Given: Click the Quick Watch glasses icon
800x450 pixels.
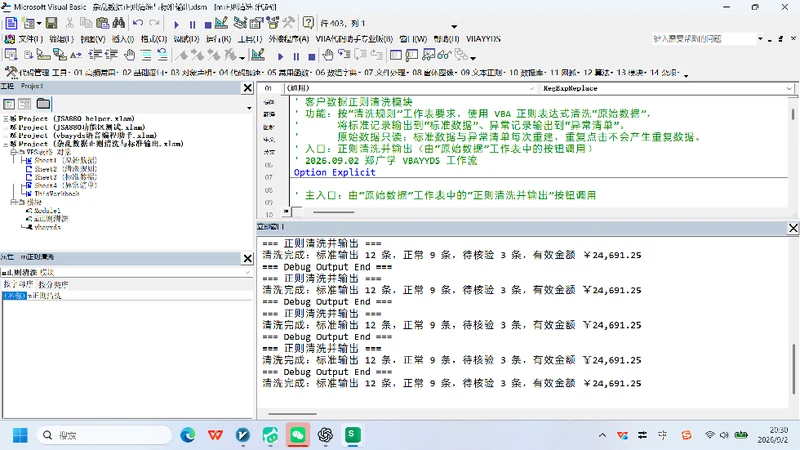Looking at the screenshot, I should [444, 55].
